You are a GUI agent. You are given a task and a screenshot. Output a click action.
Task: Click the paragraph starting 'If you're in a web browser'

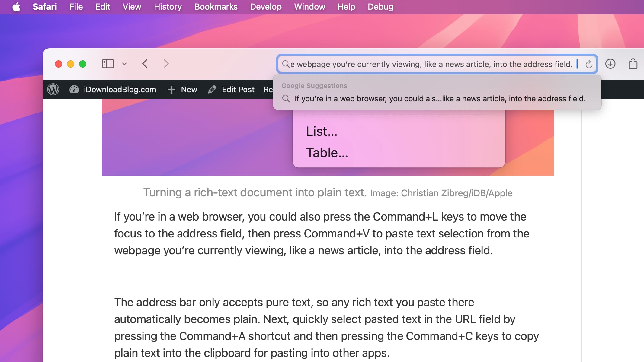pos(322,233)
